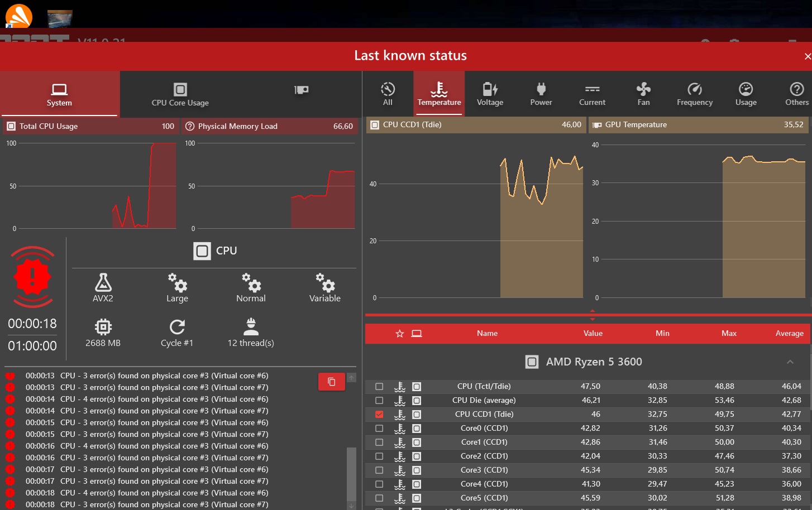
Task: Copy the error log to clipboard
Action: tap(332, 382)
